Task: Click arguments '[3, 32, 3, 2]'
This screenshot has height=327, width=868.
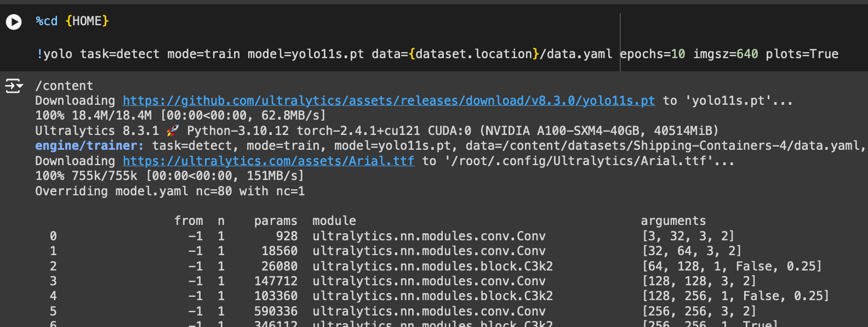Action: click(x=688, y=236)
